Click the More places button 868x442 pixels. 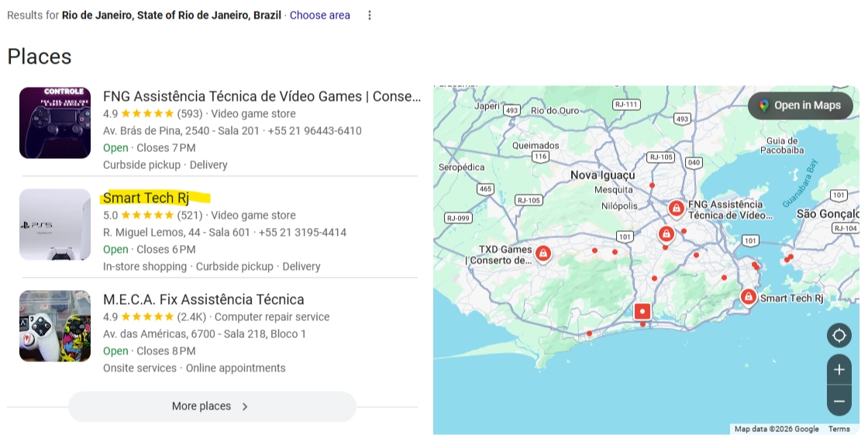[212, 406]
